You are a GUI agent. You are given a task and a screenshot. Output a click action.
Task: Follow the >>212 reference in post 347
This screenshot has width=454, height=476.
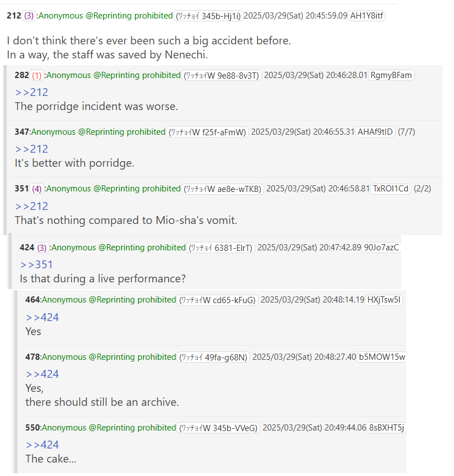pyautogui.click(x=31, y=149)
